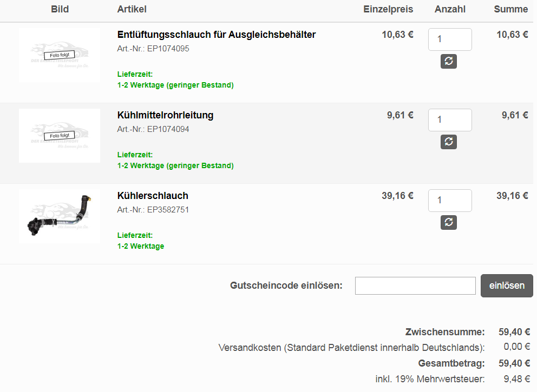Click the Anzahl column header
Image resolution: width=537 pixels, height=392 pixels.
[x=450, y=9]
